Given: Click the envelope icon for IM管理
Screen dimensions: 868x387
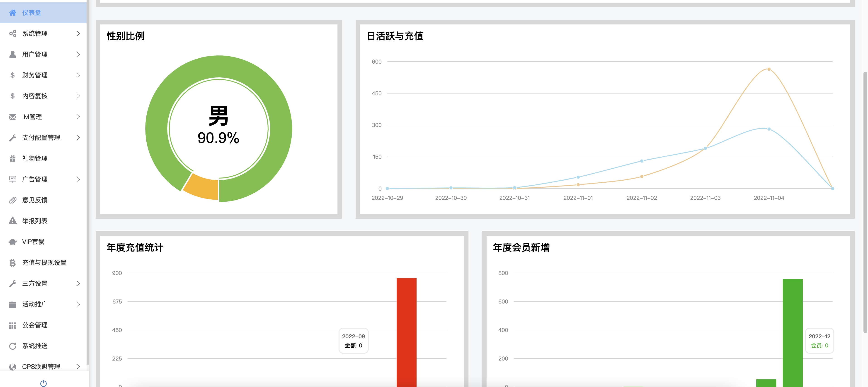Looking at the screenshot, I should pyautogui.click(x=12, y=117).
